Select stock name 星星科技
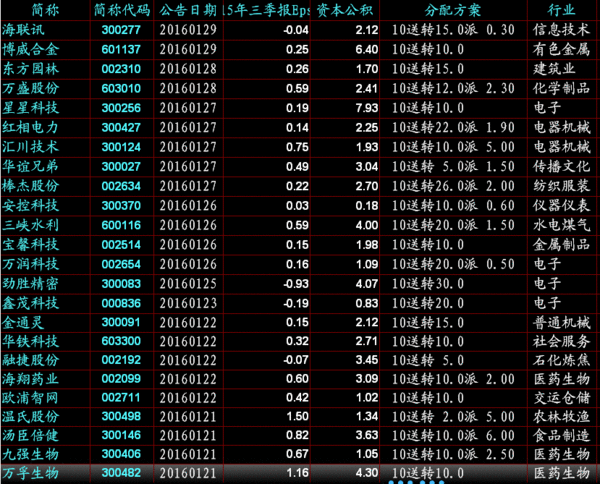 point(31,108)
